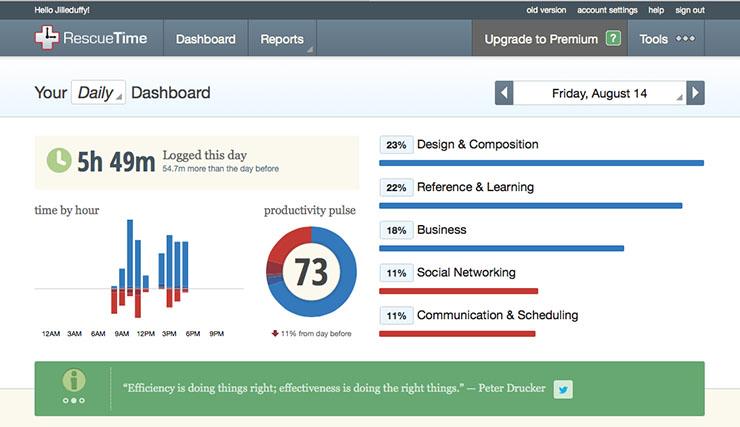Screen dimensions: 740x427
Task: Click the Twitter share icon
Action: pyautogui.click(x=563, y=390)
